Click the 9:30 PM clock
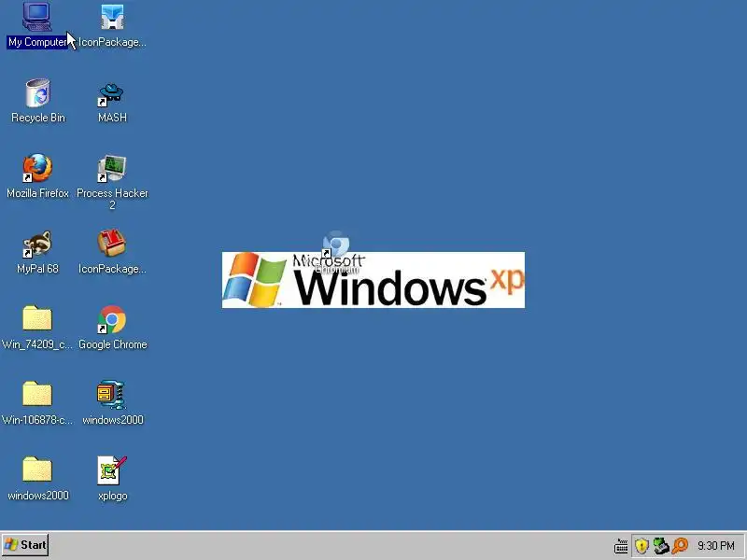The image size is (747, 560). tap(716, 546)
